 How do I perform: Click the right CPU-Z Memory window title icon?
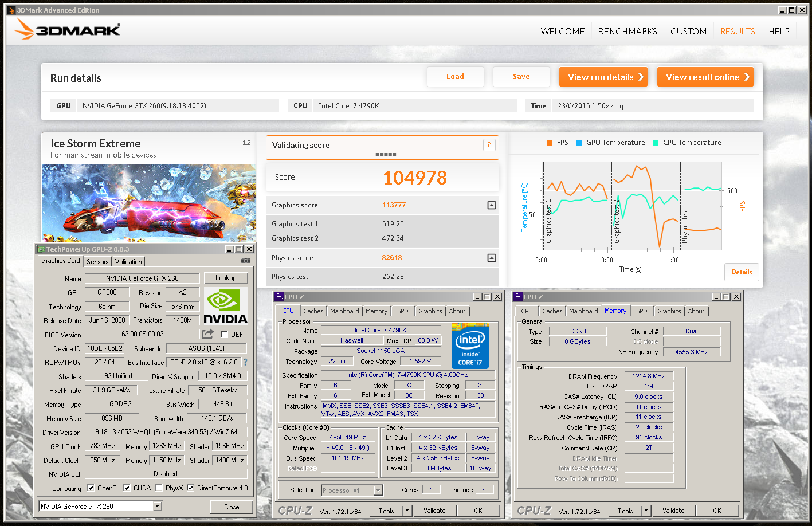pyautogui.click(x=518, y=297)
